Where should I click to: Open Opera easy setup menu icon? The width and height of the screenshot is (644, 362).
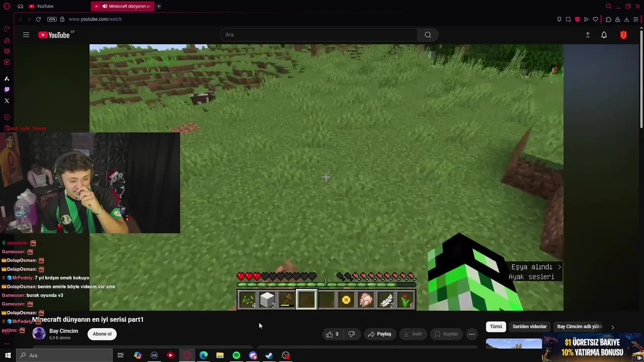(x=635, y=19)
